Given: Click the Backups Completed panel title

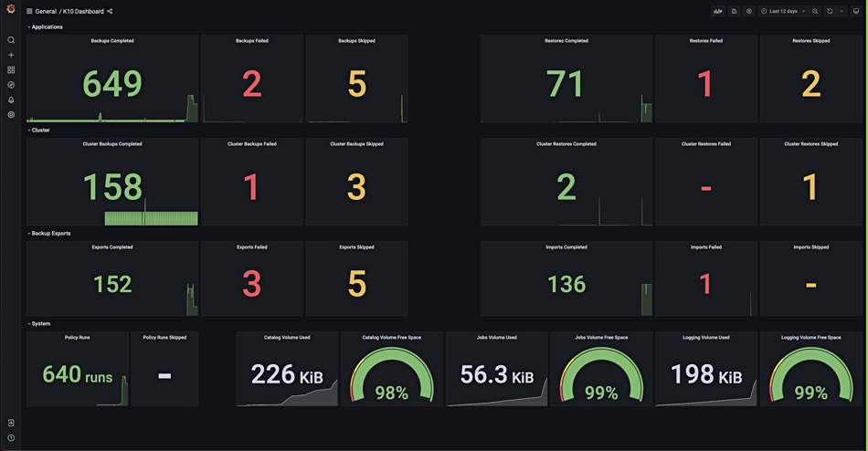Looking at the screenshot, I should (112, 40).
